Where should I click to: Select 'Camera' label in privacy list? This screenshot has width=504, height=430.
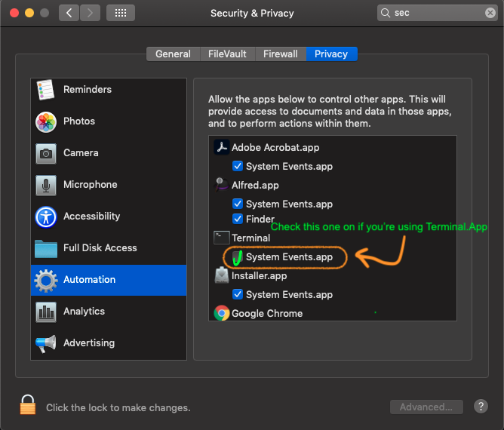pyautogui.click(x=81, y=152)
